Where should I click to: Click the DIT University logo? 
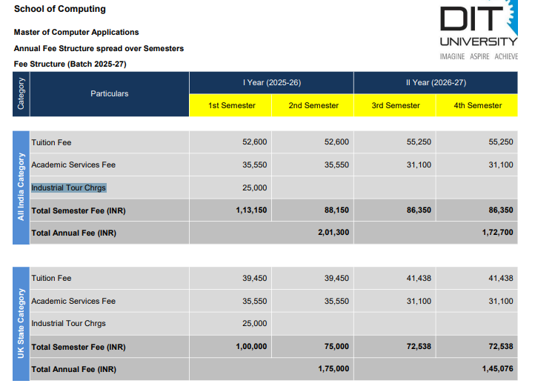pos(478,25)
